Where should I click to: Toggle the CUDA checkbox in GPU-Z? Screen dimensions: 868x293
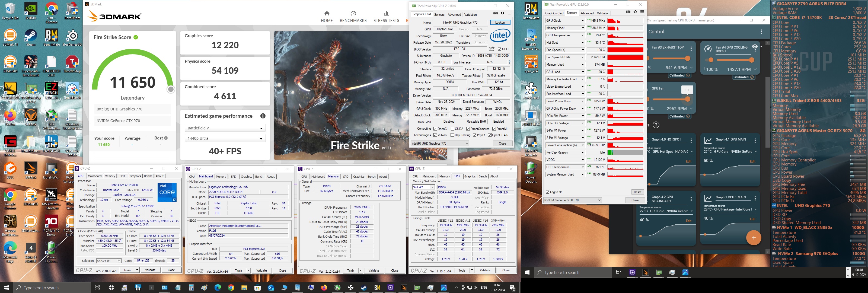(452, 129)
